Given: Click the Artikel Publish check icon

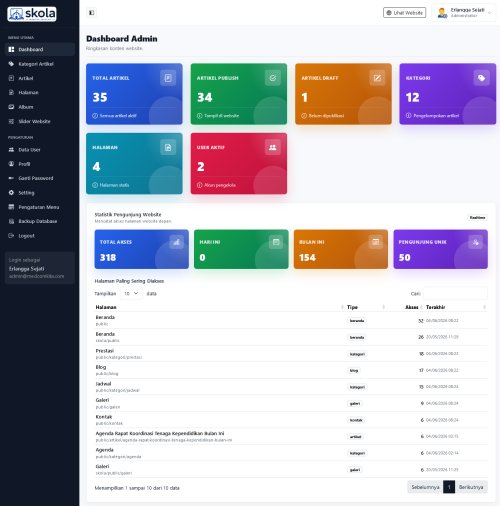Looking at the screenshot, I should 273,78.
